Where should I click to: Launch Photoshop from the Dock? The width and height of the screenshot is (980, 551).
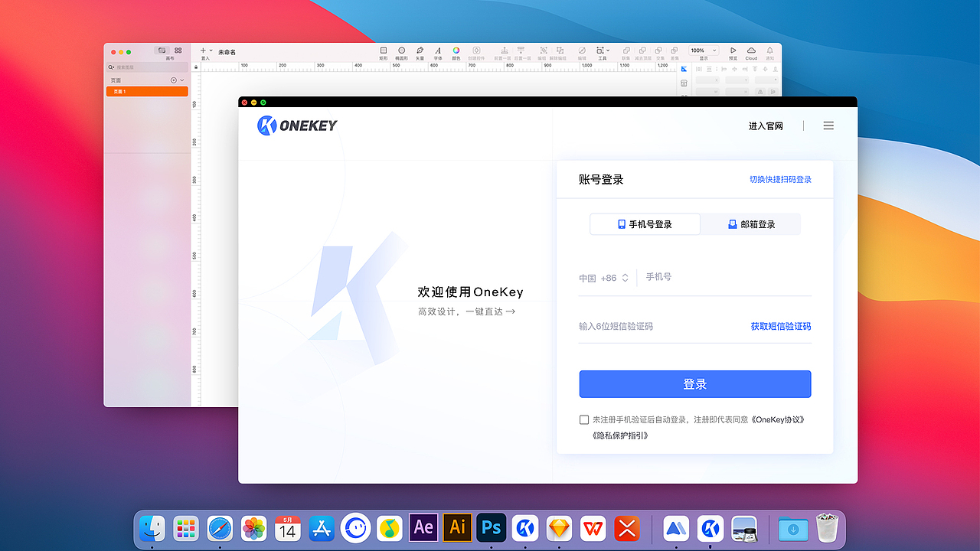tap(491, 528)
